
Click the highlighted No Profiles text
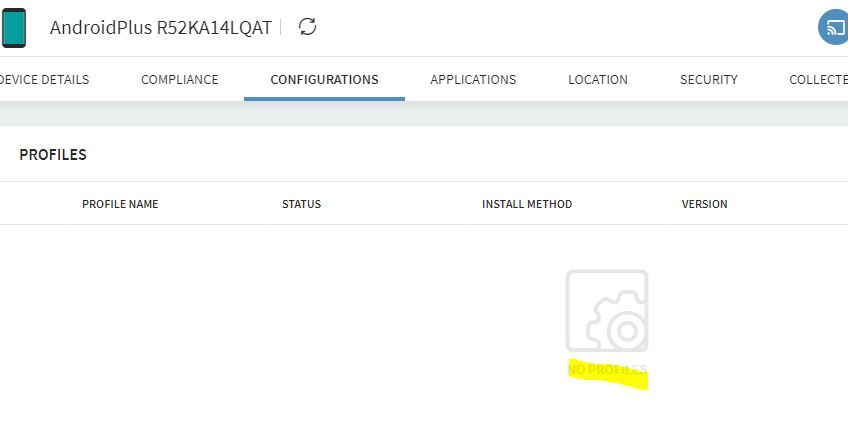(607, 370)
